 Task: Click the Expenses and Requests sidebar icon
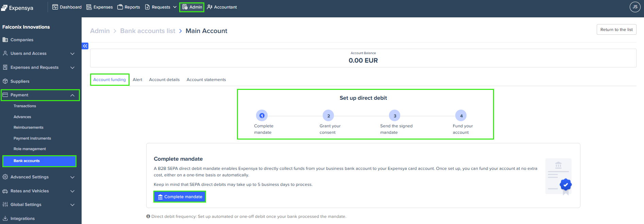click(x=5, y=67)
